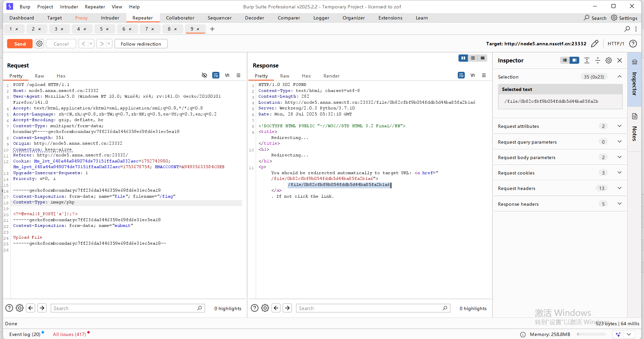Viewport: 644px width, 339px height.
Task: Add a new Repeater tab with plus
Action: click(x=212, y=29)
